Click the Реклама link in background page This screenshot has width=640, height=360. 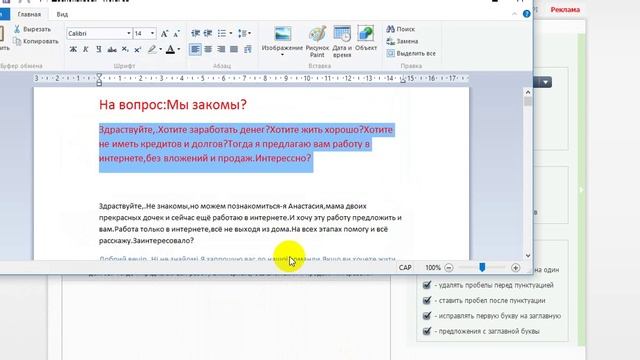click(x=565, y=10)
